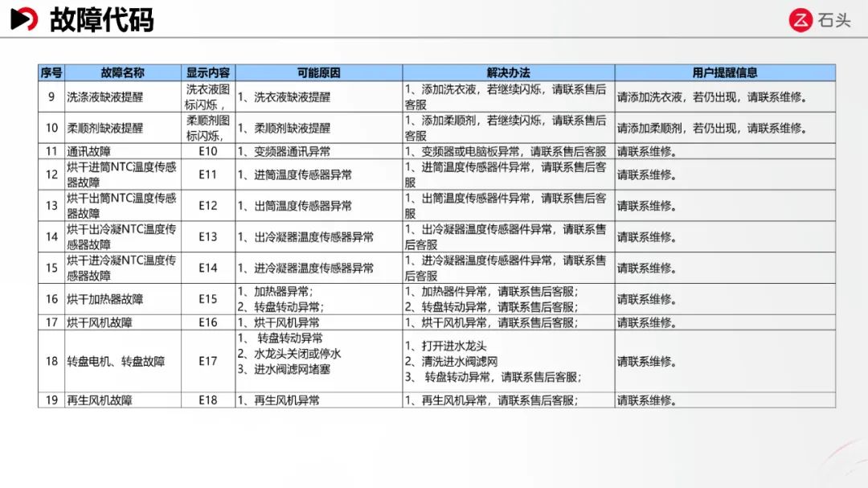868x488 pixels.
Task: Click the reminder 请添加洗衣液,若仍出现,请联系维修
Action: click(x=713, y=97)
